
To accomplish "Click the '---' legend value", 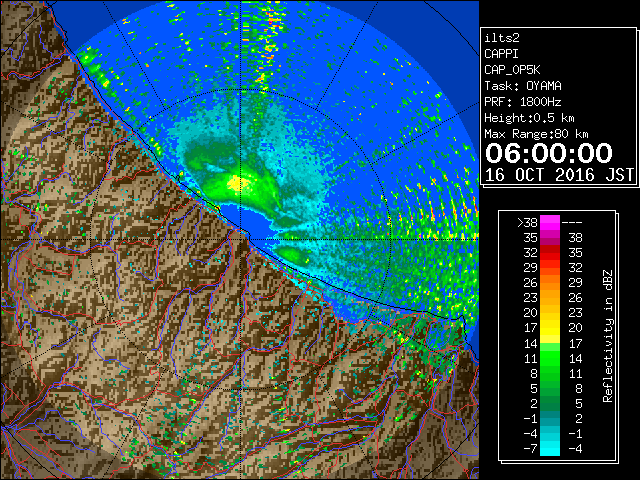I will pyautogui.click(x=572, y=223).
